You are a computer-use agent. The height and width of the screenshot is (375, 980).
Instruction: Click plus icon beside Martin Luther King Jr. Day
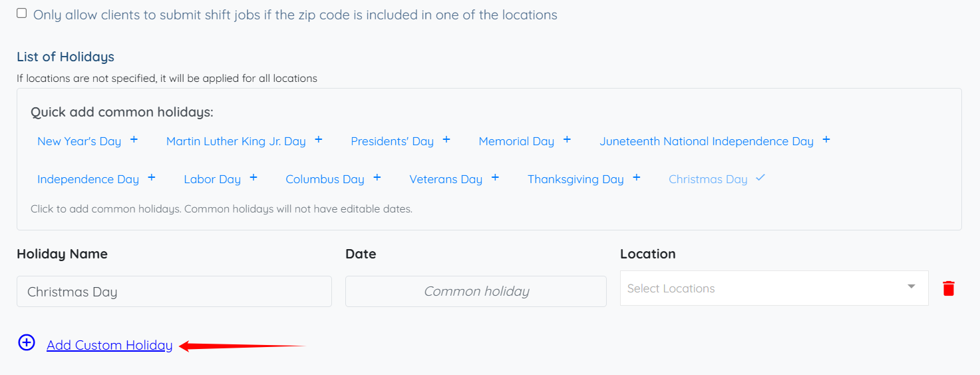coord(319,140)
